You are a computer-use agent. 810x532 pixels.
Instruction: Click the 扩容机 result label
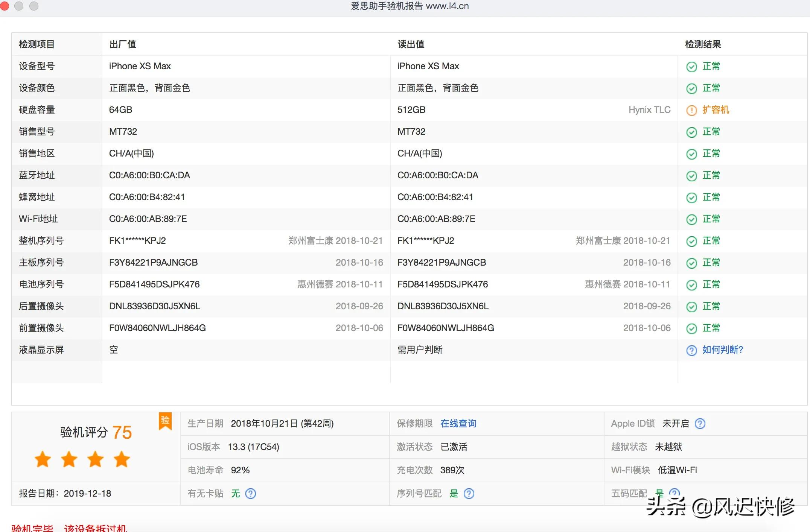tap(716, 110)
